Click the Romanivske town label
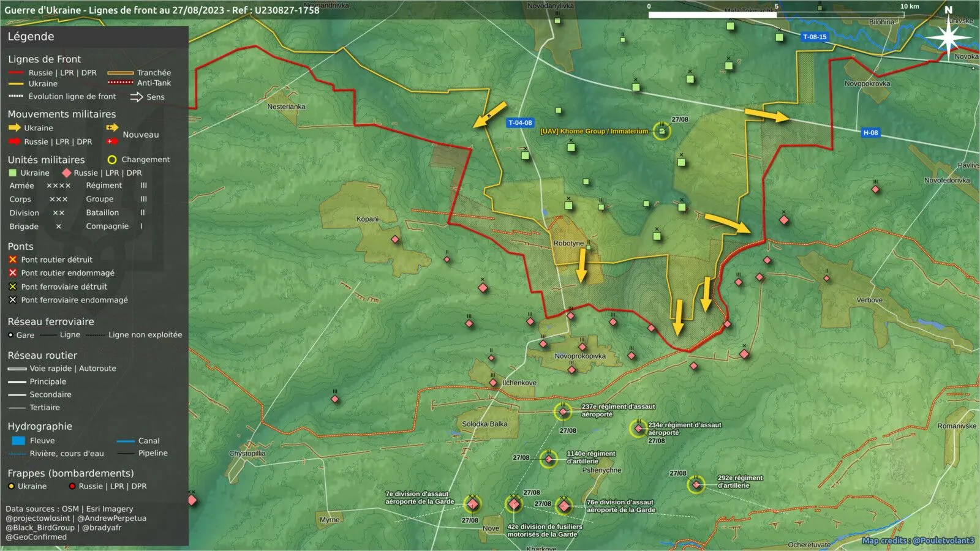Viewport: 980px width, 551px height. [x=957, y=426]
